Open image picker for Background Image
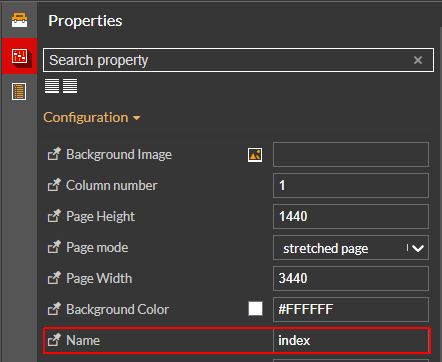 tap(255, 155)
